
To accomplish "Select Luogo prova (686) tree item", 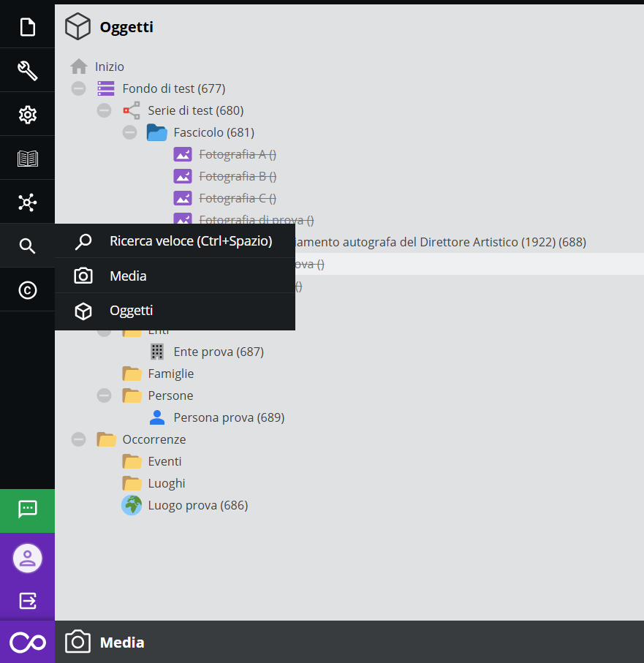I will point(197,505).
